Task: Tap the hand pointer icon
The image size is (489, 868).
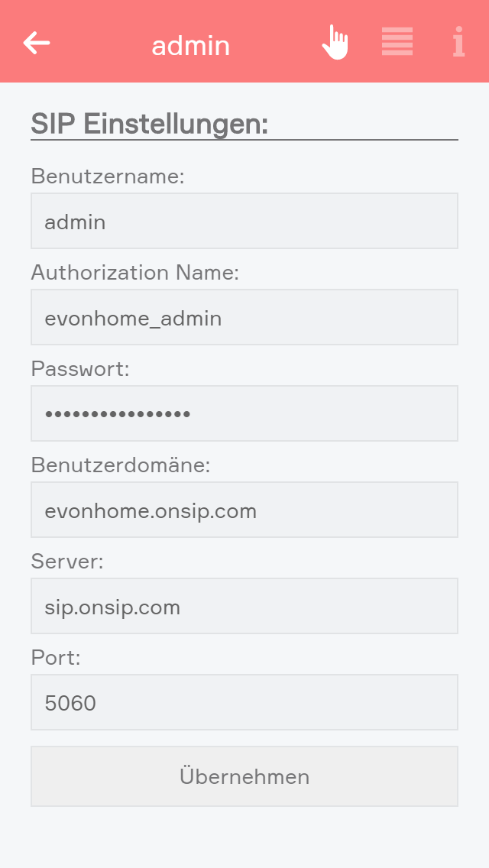Action: click(335, 42)
